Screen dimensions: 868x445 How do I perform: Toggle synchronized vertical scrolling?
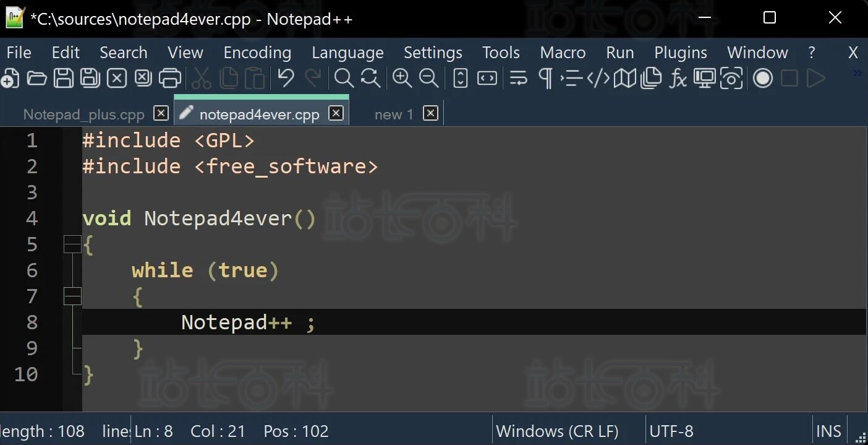pos(461,79)
